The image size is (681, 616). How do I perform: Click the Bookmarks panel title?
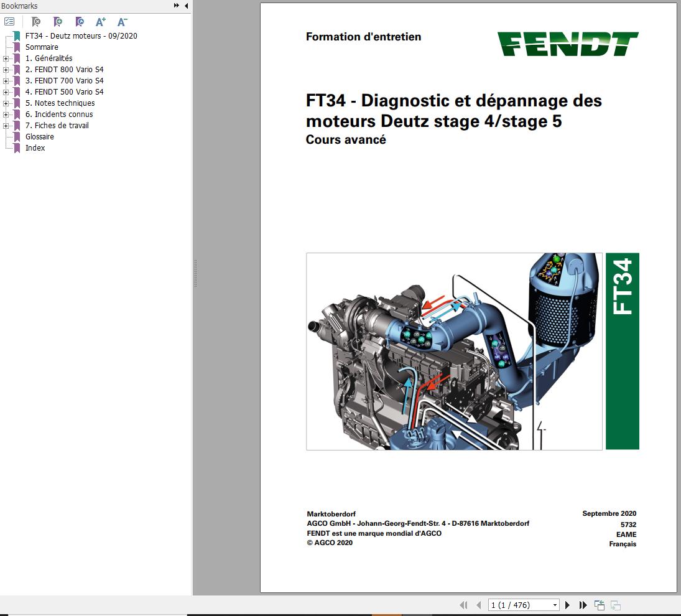[19, 6]
